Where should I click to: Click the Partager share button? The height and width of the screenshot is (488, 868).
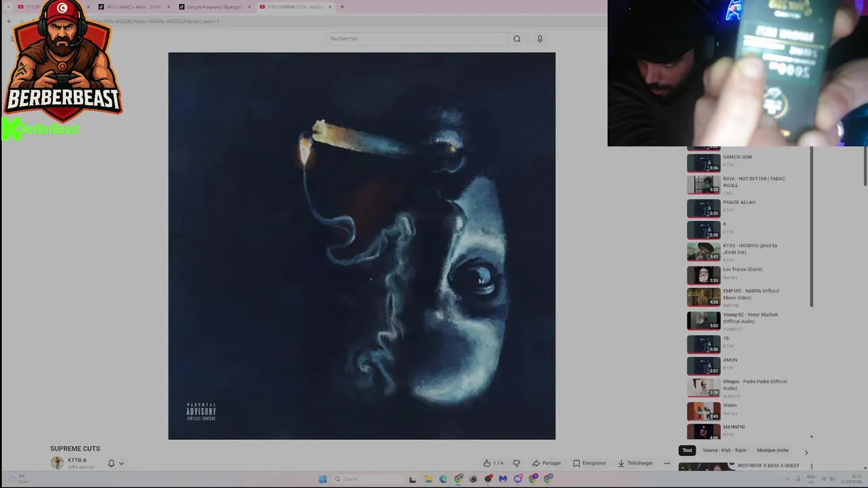547,463
